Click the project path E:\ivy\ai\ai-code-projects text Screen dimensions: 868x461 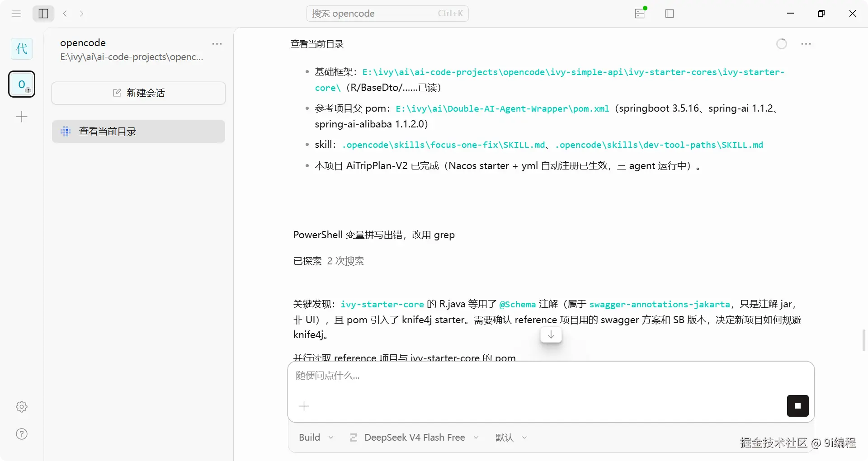click(132, 57)
